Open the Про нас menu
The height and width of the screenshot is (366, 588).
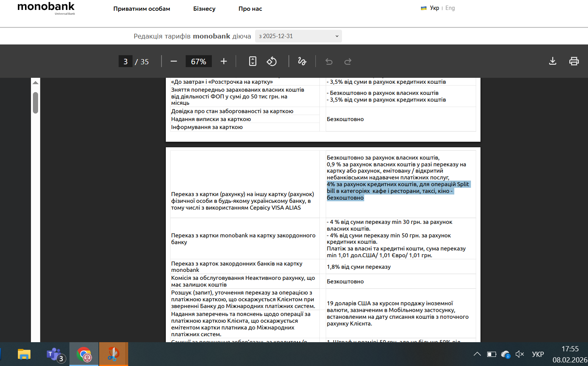(250, 9)
